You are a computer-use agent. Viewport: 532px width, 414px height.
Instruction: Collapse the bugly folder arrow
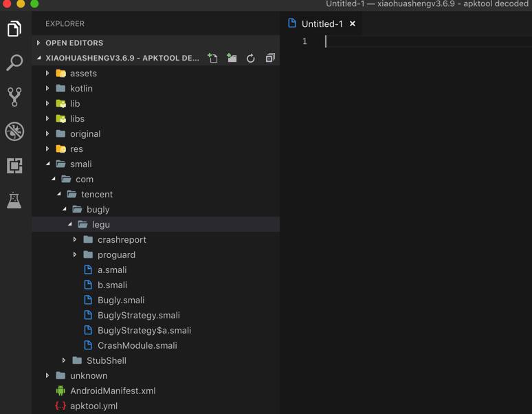64,209
